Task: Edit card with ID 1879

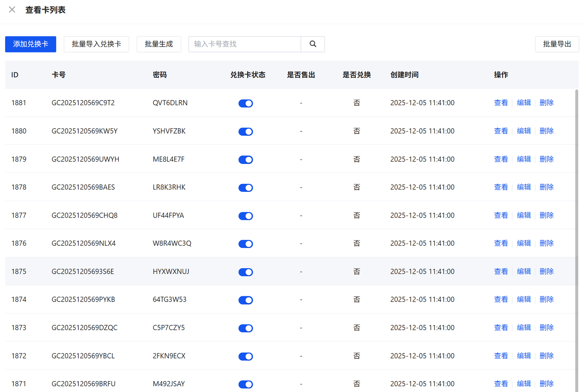Action: [524, 159]
